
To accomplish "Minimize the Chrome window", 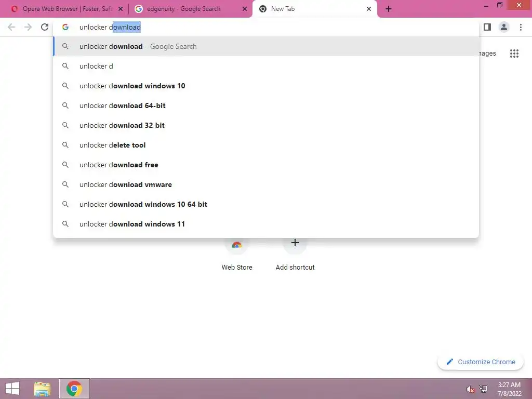I will point(486,5).
